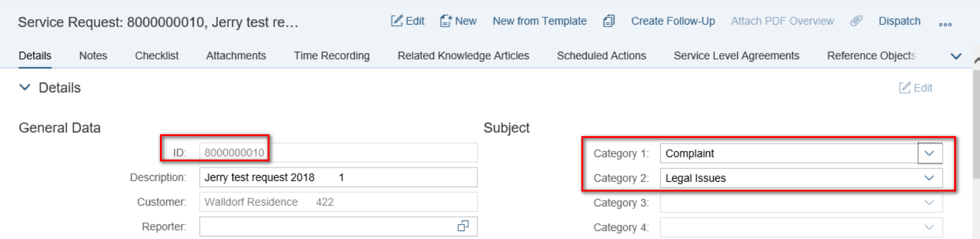Image resolution: width=980 pixels, height=239 pixels.
Task: Click the copy icon beside New from Template
Action: point(608,21)
